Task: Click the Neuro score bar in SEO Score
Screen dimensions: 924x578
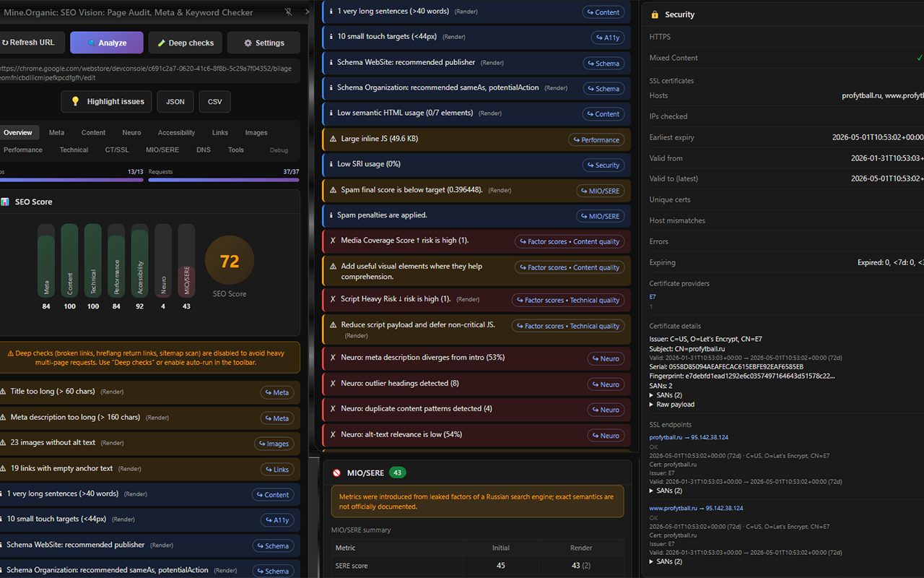Action: tap(163, 260)
